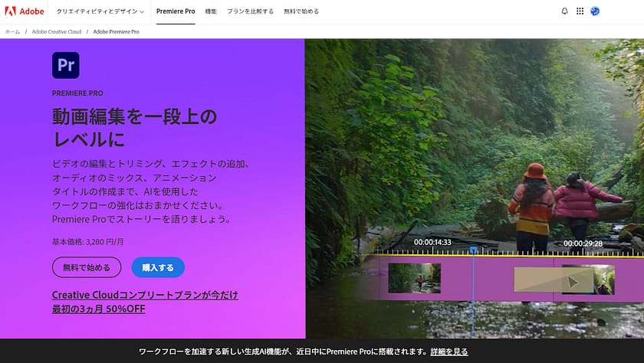Select the first clip thumbnail in timeline
This screenshot has width=644, height=363.
pos(414,278)
